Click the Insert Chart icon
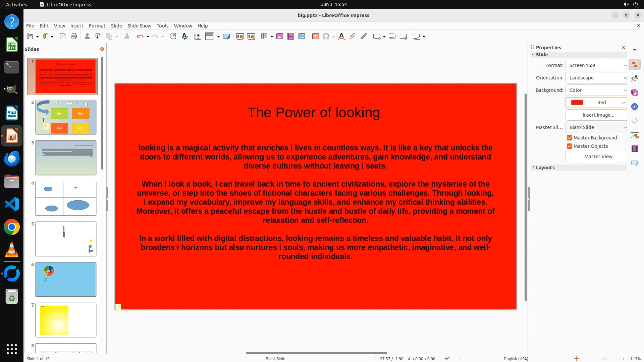The image size is (644, 362). coord(302,37)
